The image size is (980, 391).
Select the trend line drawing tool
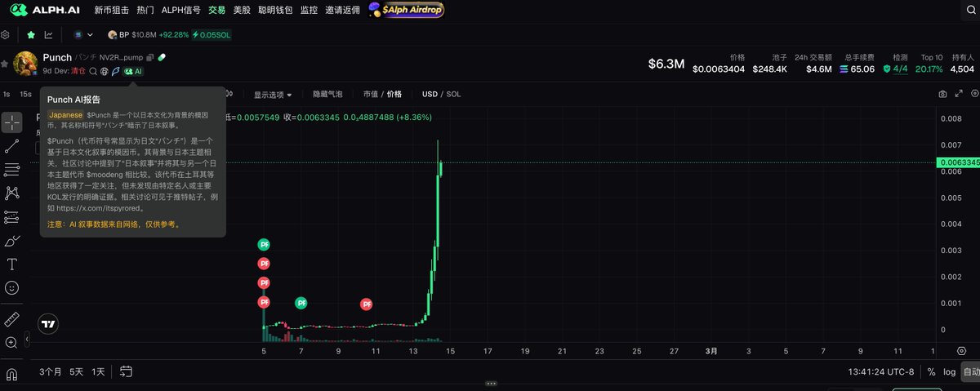point(12,146)
